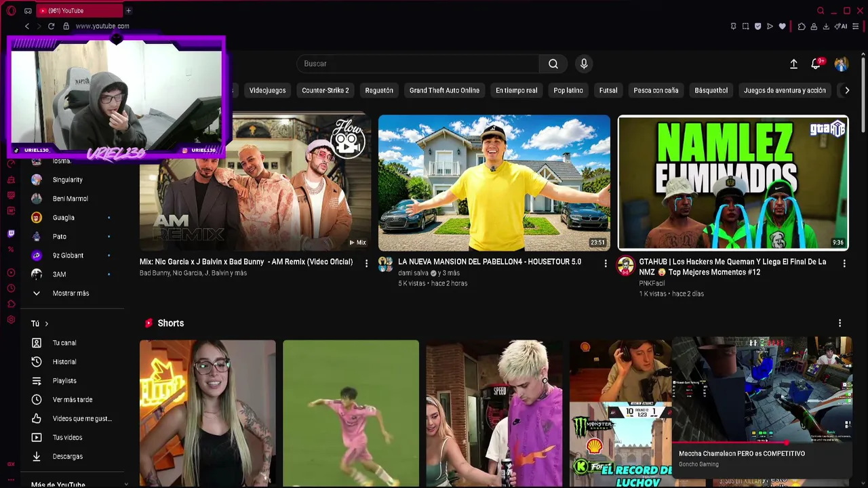Viewport: 868px width, 488px height.
Task: Click the YouTube create upload icon
Action: [x=793, y=64]
